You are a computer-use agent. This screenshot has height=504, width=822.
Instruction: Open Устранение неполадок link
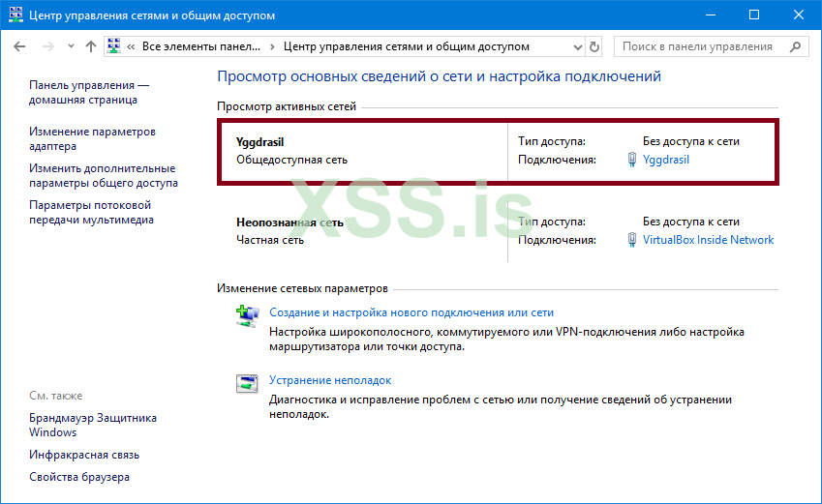(x=330, y=380)
